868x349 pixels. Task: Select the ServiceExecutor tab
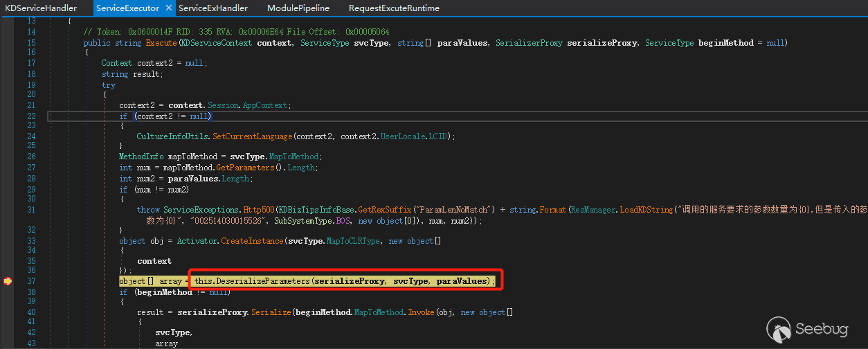click(126, 8)
